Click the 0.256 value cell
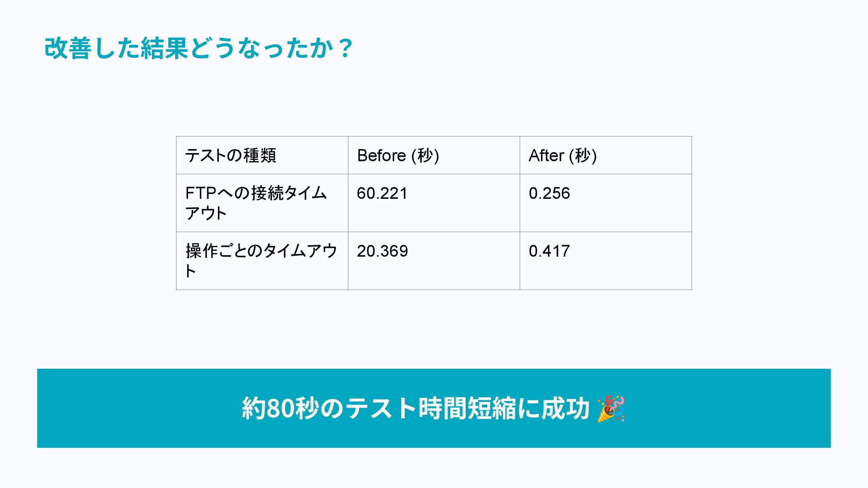This screenshot has height=488, width=868. pyautogui.click(x=606, y=203)
